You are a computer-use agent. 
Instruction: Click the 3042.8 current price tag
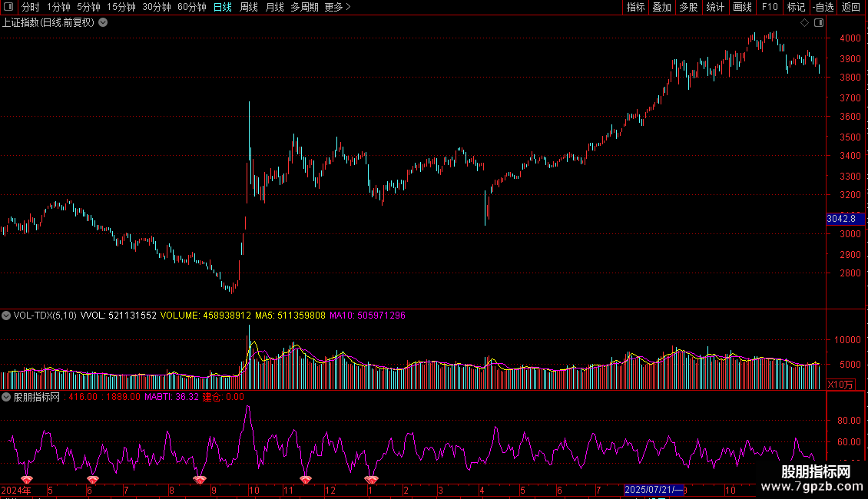pyautogui.click(x=845, y=219)
